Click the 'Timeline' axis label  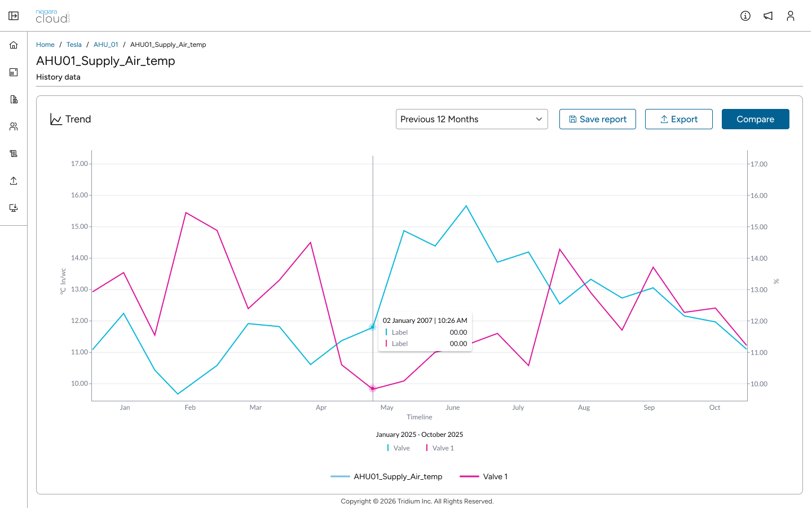click(420, 417)
